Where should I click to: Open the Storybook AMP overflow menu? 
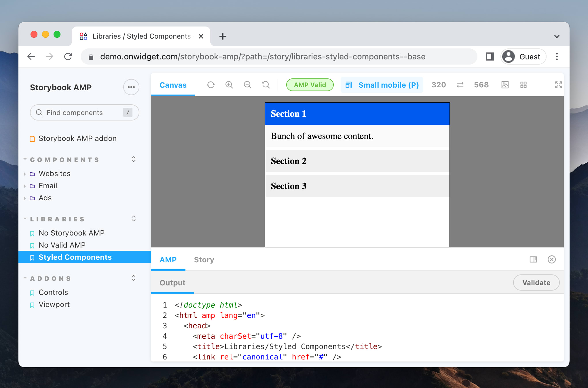[x=131, y=87]
